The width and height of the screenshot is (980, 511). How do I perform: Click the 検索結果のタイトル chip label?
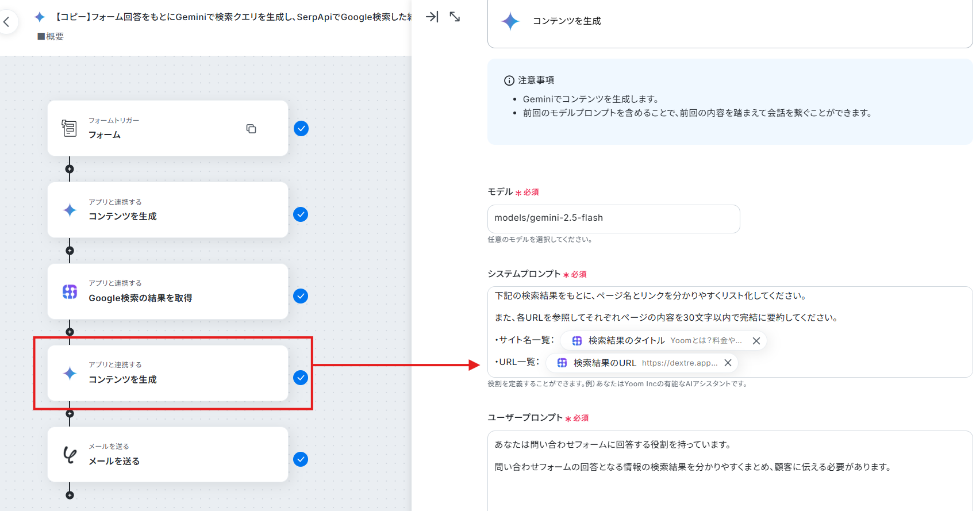(x=627, y=341)
